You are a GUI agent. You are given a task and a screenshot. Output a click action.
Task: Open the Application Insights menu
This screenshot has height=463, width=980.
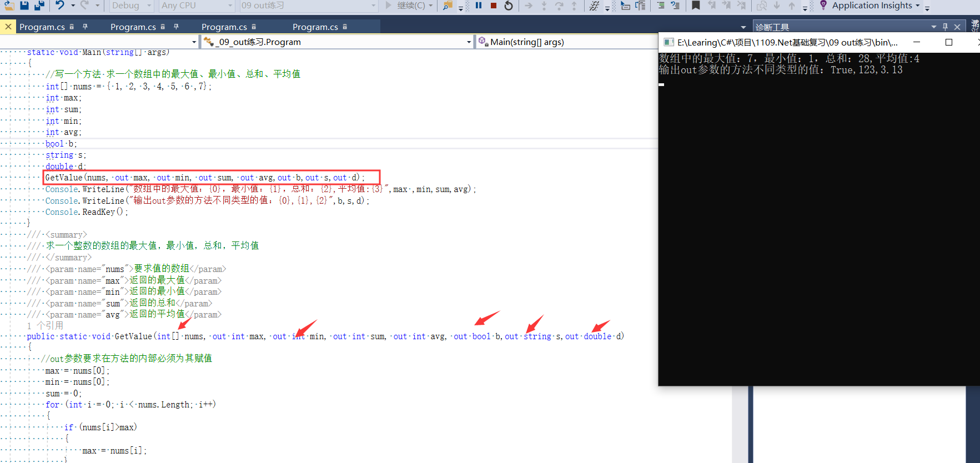[x=876, y=5]
